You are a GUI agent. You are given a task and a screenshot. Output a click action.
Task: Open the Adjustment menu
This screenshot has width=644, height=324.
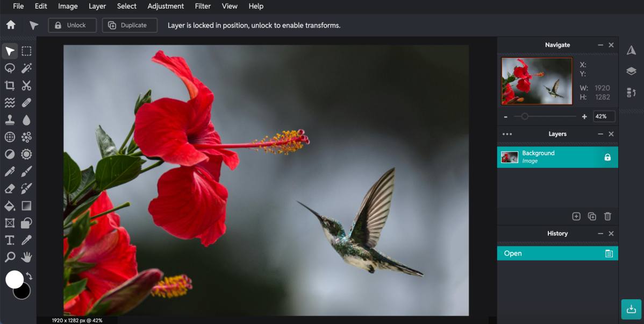[x=166, y=6]
